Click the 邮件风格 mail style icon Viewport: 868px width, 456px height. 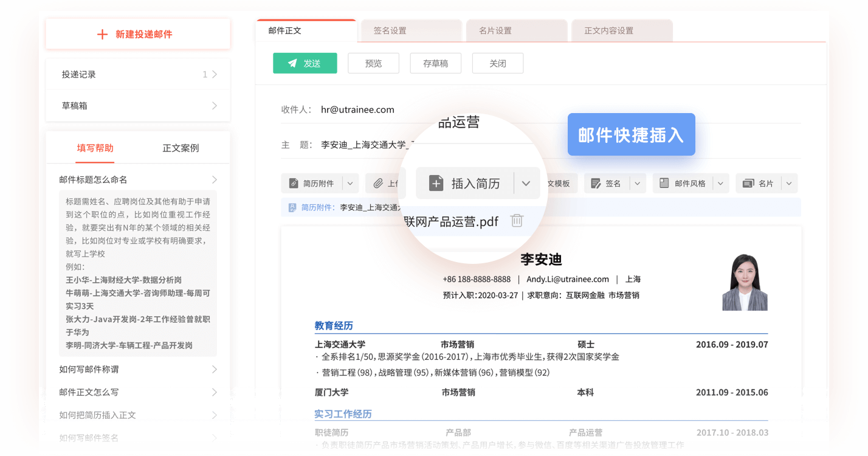pos(664,183)
